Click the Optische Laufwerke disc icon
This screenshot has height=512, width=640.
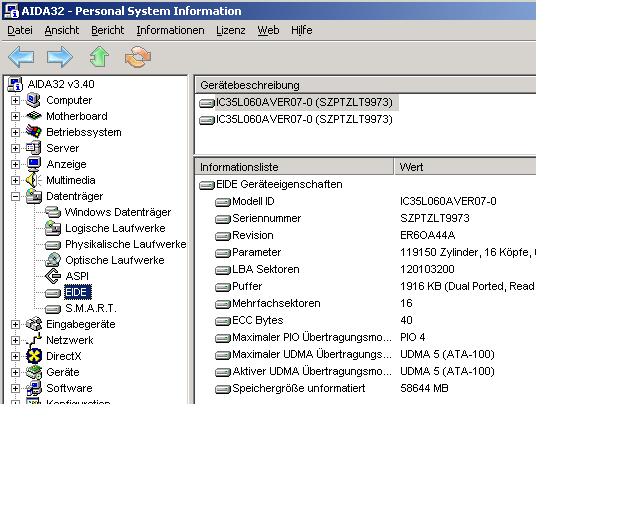(x=53, y=260)
